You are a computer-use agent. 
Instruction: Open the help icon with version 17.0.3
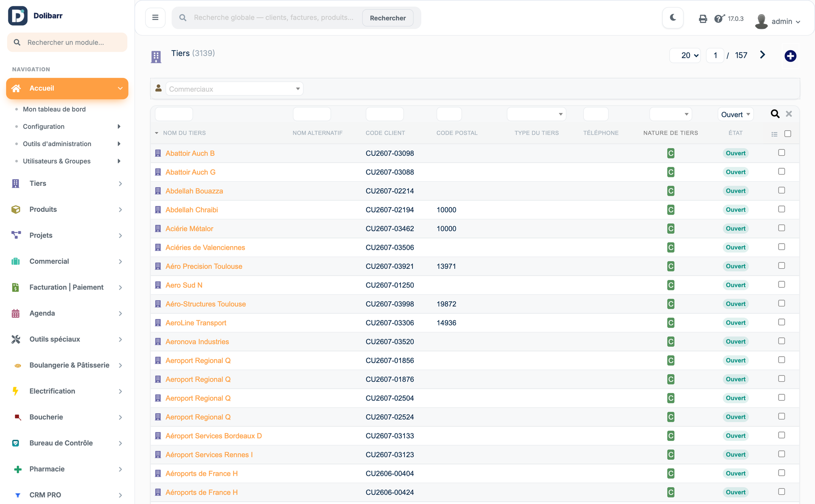click(719, 19)
